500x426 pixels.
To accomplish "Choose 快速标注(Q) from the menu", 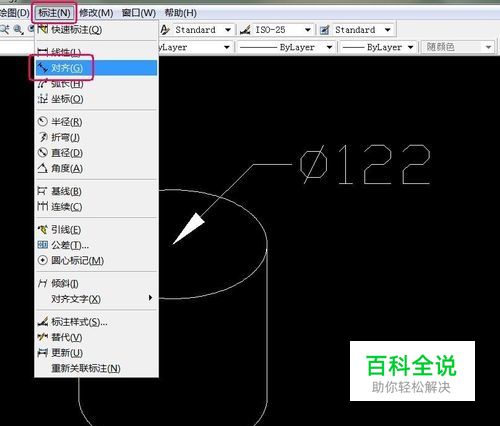I will [x=97, y=30].
